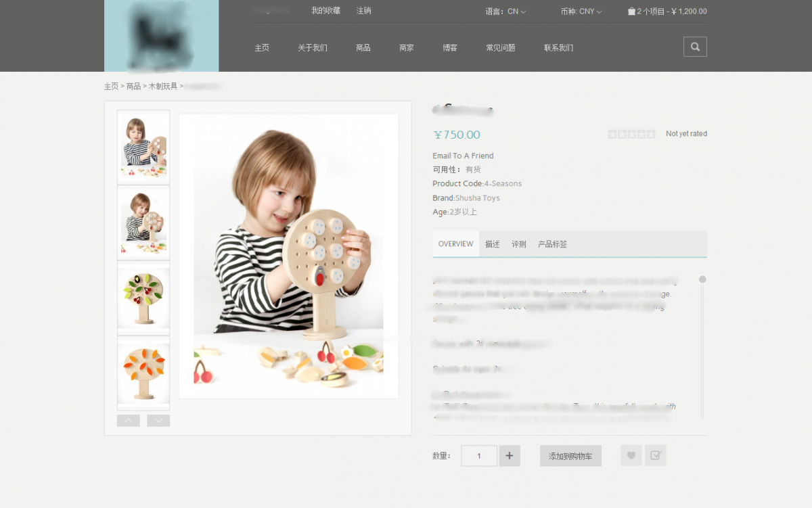Open 常见问题 in the navigation menu
812x508 pixels.
click(500, 48)
